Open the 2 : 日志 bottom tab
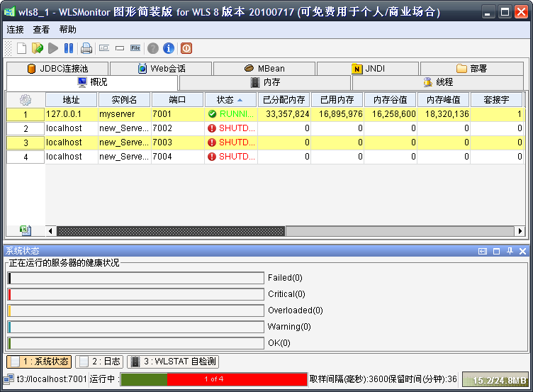This screenshot has height=392, width=533. pos(99,362)
